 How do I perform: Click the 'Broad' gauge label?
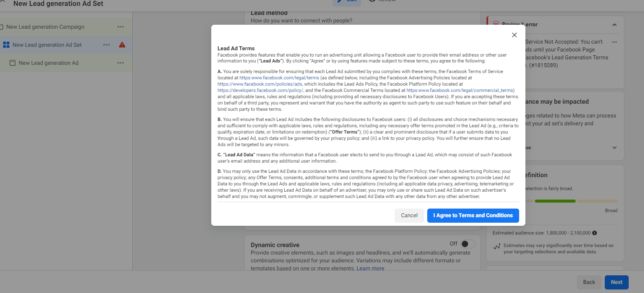coord(611,211)
